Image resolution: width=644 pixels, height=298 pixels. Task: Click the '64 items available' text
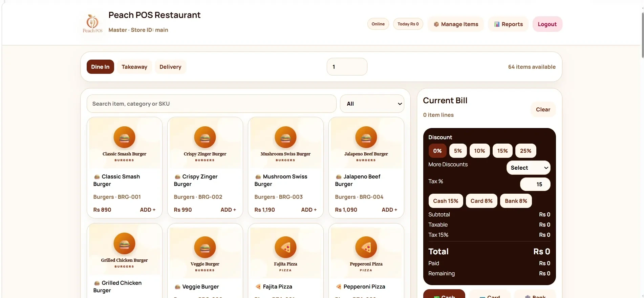click(x=532, y=67)
